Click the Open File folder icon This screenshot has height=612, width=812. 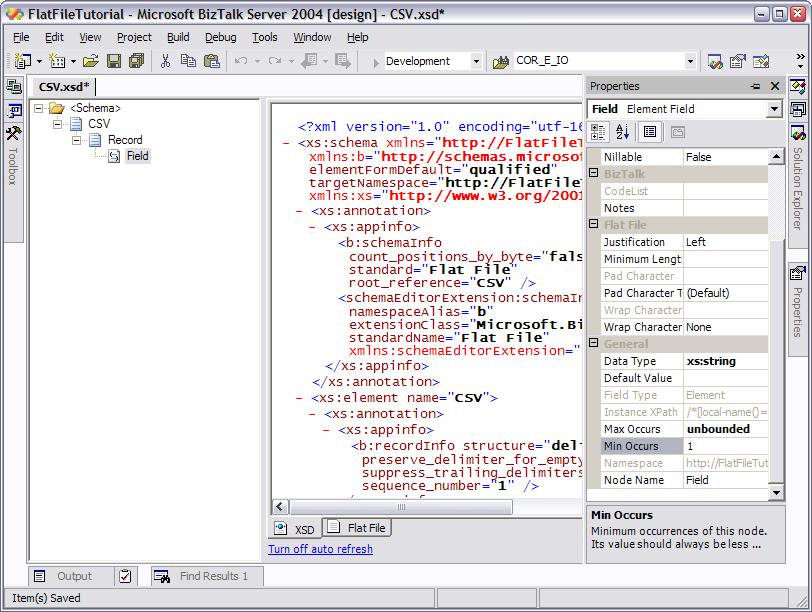(90, 61)
